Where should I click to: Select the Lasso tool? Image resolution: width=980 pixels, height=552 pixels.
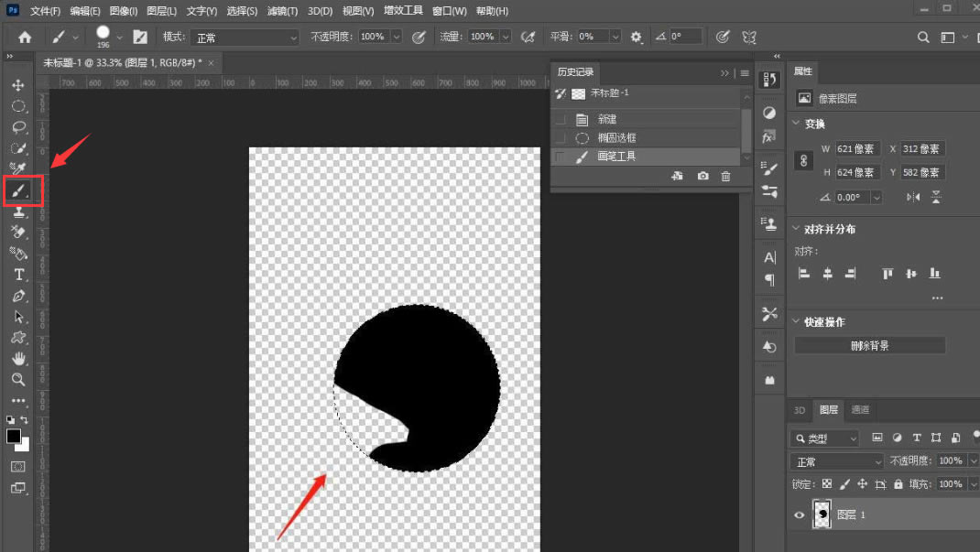(x=18, y=127)
